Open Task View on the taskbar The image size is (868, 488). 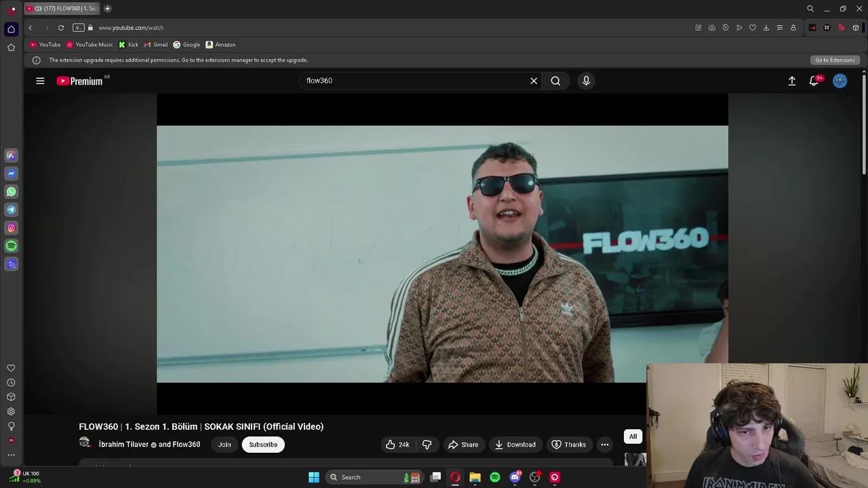coord(435,477)
